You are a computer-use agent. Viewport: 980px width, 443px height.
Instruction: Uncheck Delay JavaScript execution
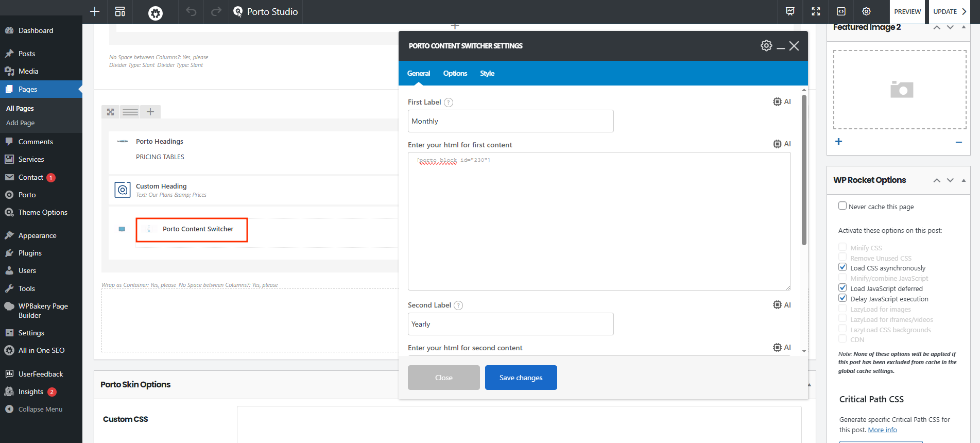(x=843, y=298)
